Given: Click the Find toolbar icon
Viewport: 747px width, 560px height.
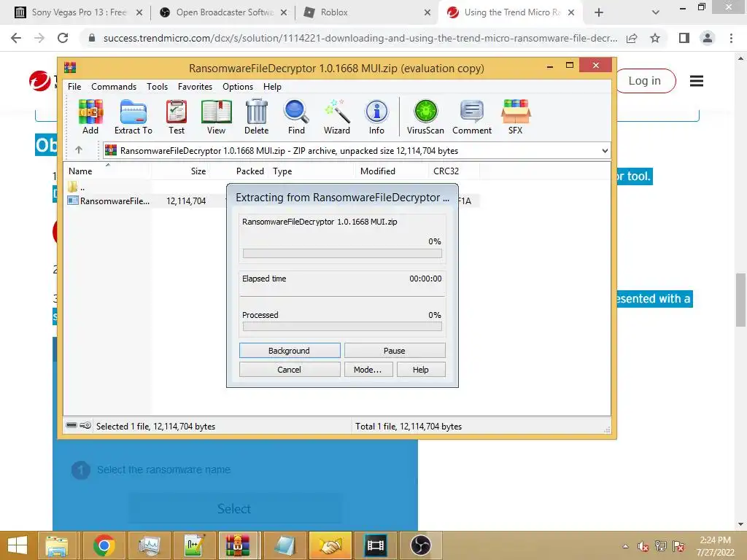Looking at the screenshot, I should [296, 117].
